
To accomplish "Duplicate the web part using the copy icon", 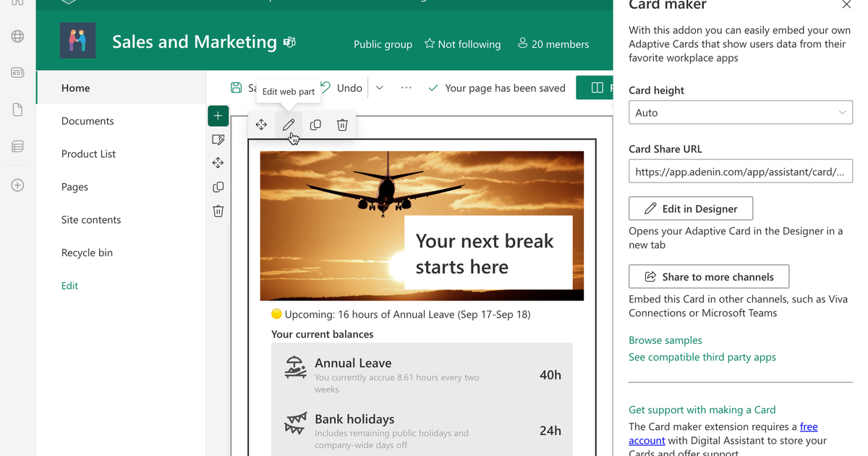I will (x=315, y=124).
